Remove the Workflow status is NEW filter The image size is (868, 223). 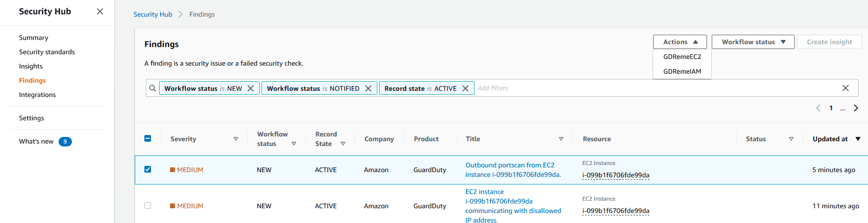pyautogui.click(x=251, y=88)
